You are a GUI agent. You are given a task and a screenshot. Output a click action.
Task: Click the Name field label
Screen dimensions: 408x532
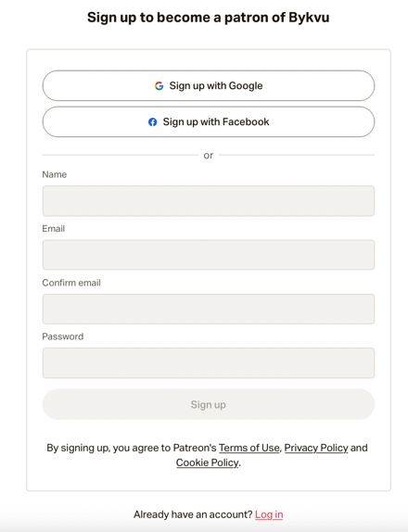click(x=55, y=174)
